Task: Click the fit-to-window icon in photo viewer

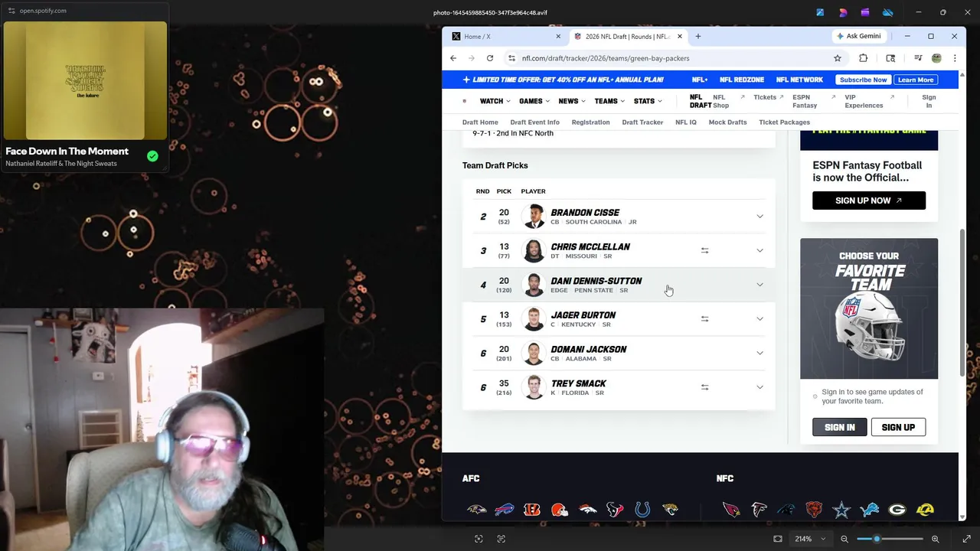Action: [x=778, y=539]
